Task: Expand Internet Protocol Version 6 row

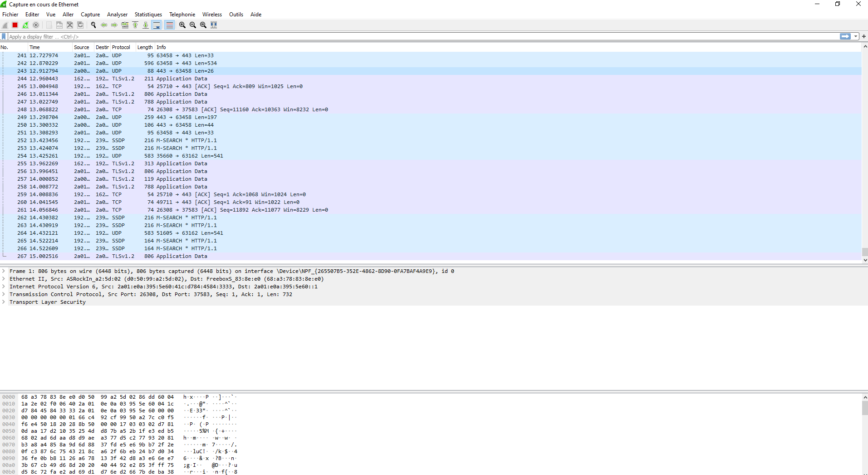Action: coord(4,287)
